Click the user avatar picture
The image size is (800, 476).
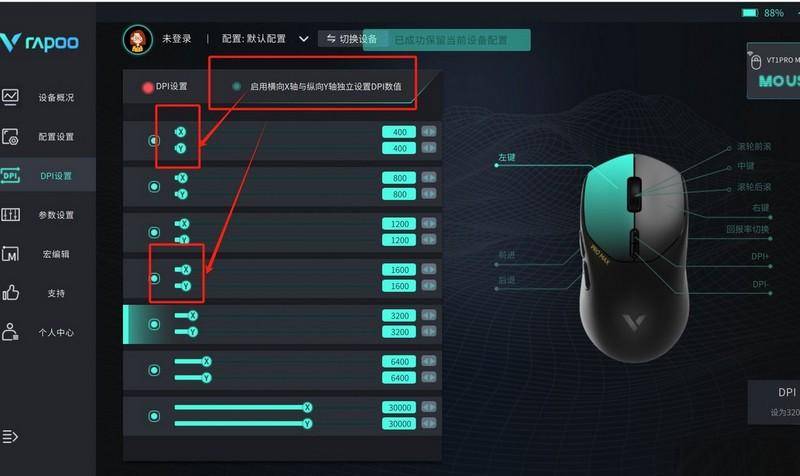(x=137, y=40)
